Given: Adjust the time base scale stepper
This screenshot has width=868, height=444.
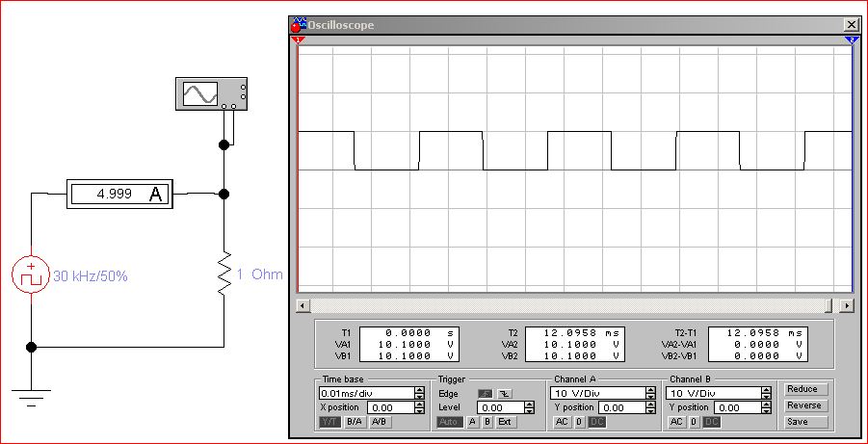Looking at the screenshot, I should pos(419,393).
